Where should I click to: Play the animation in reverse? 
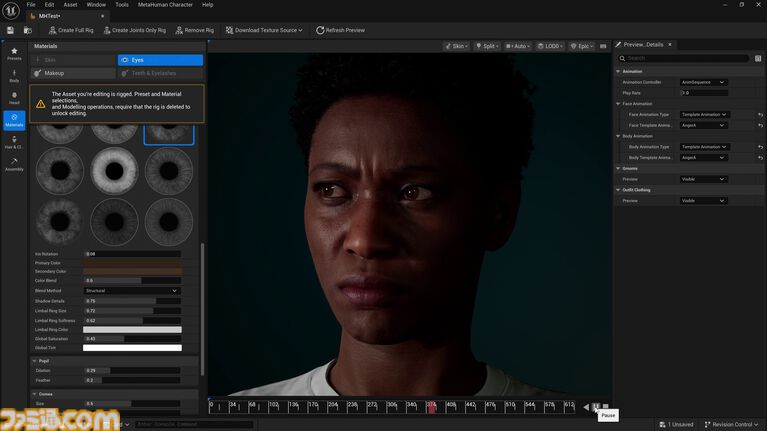click(x=586, y=407)
